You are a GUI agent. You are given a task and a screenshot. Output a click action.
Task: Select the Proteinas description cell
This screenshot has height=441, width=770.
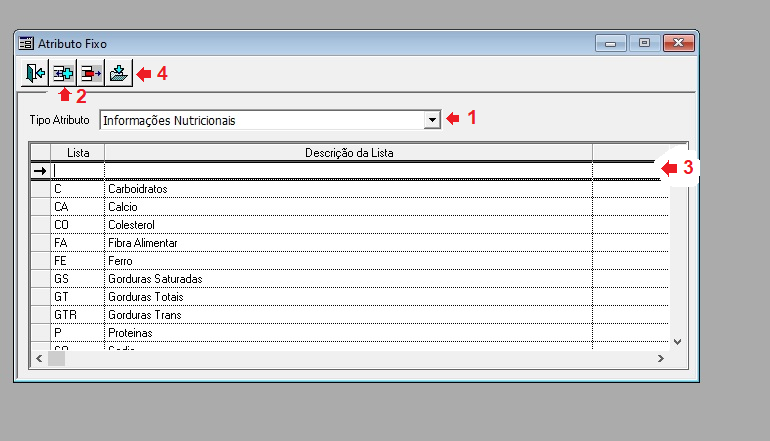pyautogui.click(x=349, y=332)
